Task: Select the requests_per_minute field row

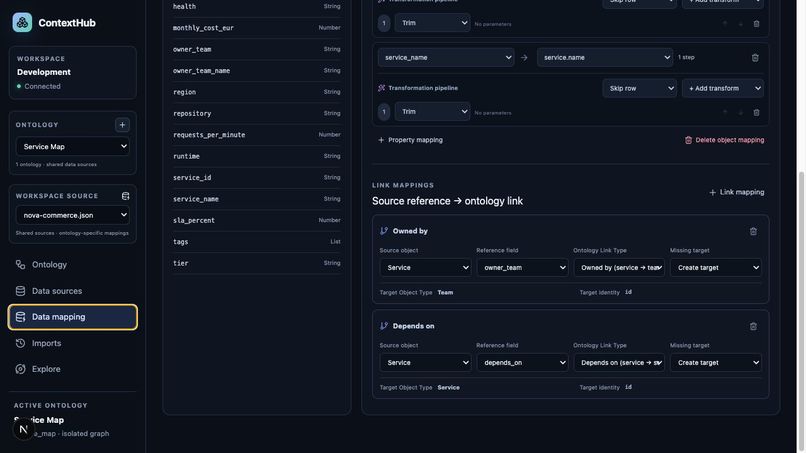Action: tap(257, 135)
